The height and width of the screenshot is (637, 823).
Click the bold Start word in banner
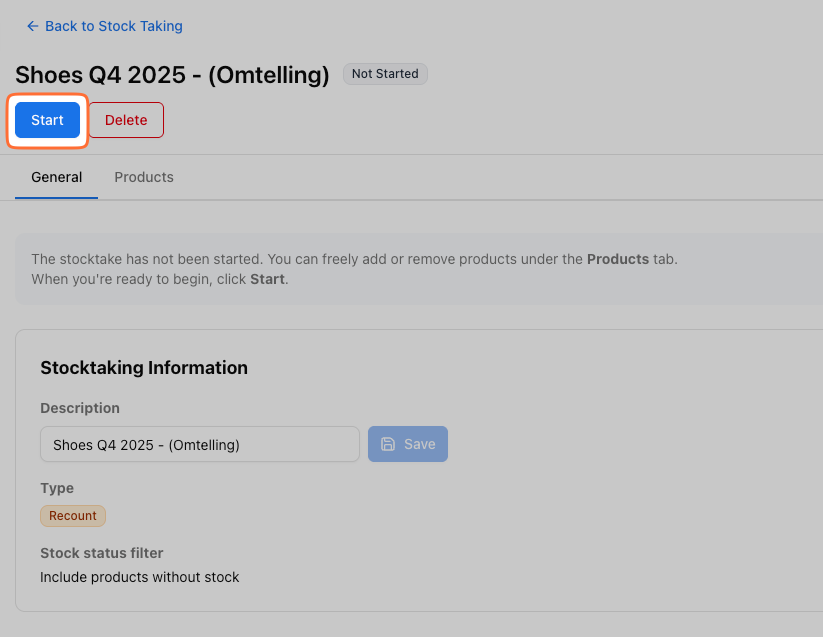tap(267, 279)
